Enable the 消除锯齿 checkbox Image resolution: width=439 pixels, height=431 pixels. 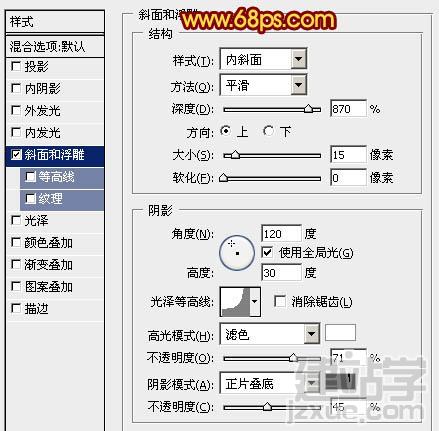[x=279, y=301]
